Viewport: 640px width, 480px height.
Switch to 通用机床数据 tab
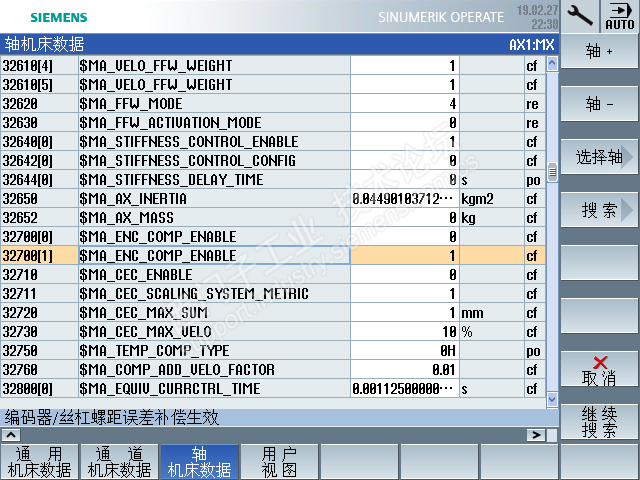point(39,462)
